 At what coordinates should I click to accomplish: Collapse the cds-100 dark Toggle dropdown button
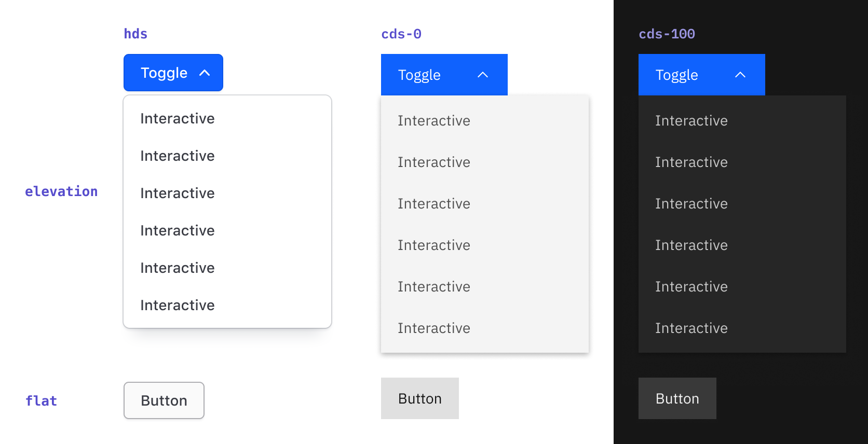[702, 75]
